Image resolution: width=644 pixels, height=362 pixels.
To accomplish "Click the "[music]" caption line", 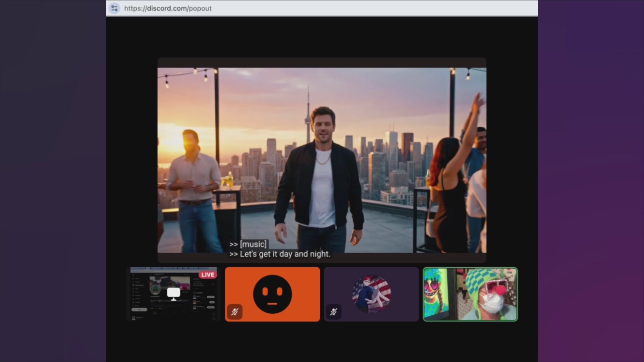I will click(248, 244).
